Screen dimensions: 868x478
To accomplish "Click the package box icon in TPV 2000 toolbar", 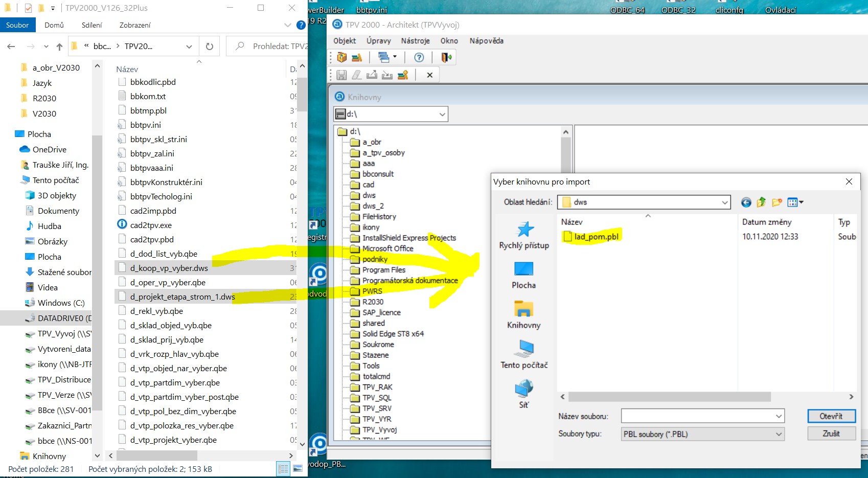I will click(x=342, y=57).
